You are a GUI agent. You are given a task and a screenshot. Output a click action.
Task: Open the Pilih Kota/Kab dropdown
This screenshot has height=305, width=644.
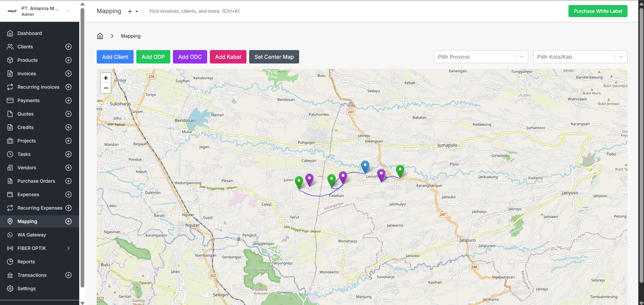point(580,57)
